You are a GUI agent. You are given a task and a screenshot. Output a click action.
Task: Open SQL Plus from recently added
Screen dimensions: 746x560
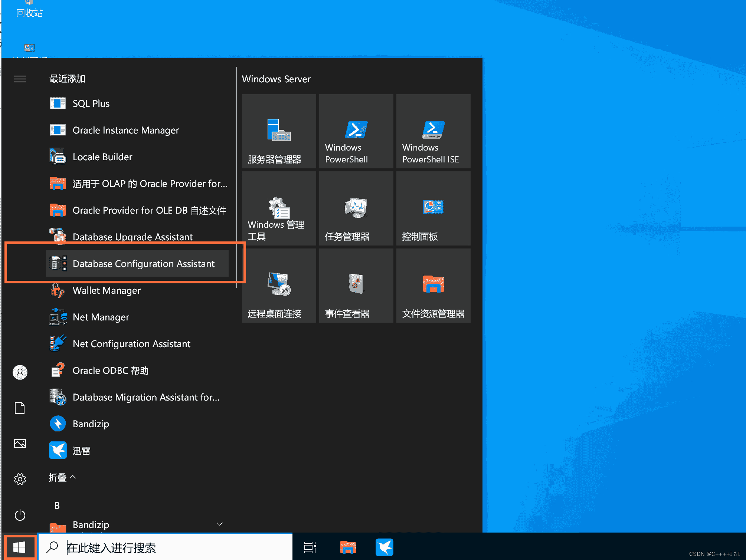coord(137,103)
